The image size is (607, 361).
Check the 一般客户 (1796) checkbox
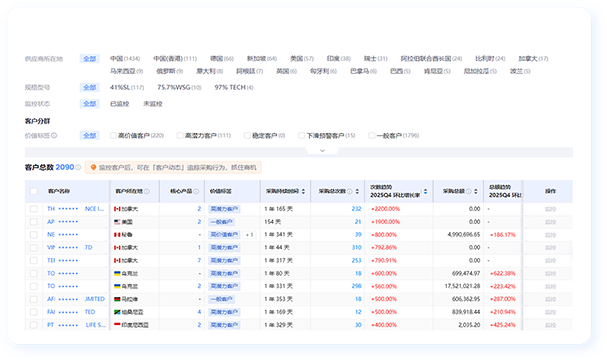pyautogui.click(x=372, y=135)
